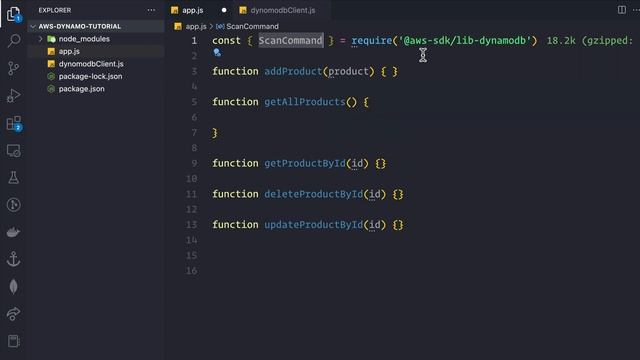The width and height of the screenshot is (640, 360).
Task: Open the Testing flask icon
Action: [13, 178]
